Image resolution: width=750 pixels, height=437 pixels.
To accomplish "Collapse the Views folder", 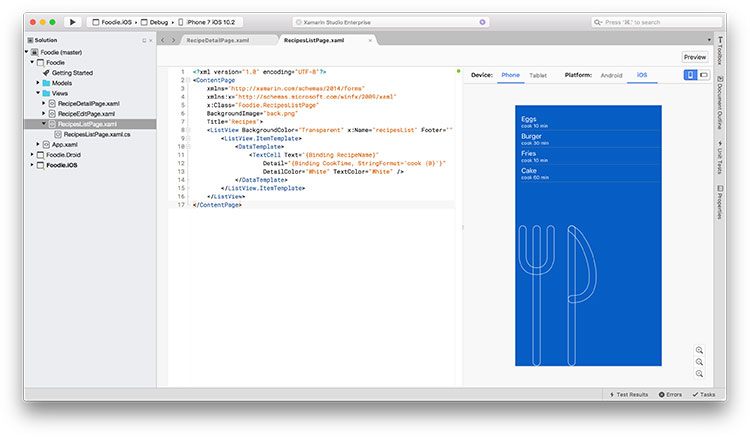I will [x=38, y=93].
